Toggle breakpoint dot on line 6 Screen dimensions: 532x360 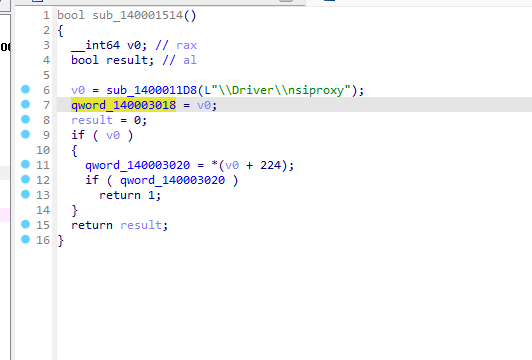pyautogui.click(x=25, y=89)
